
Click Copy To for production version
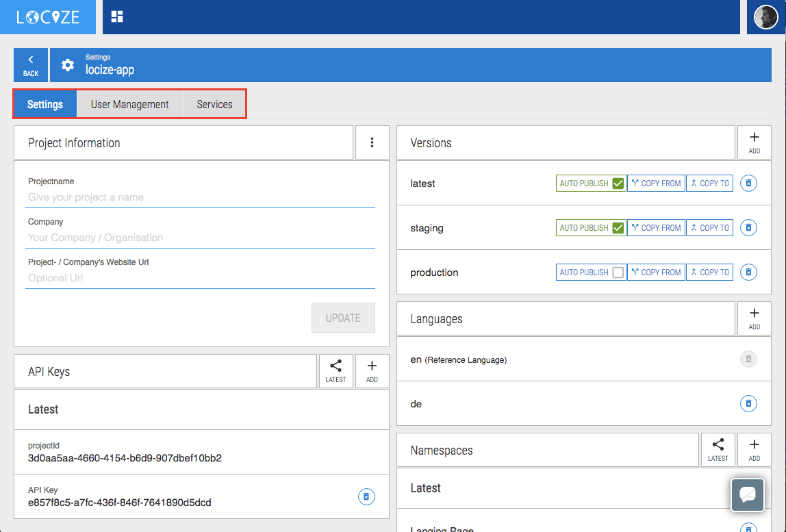[709, 273]
